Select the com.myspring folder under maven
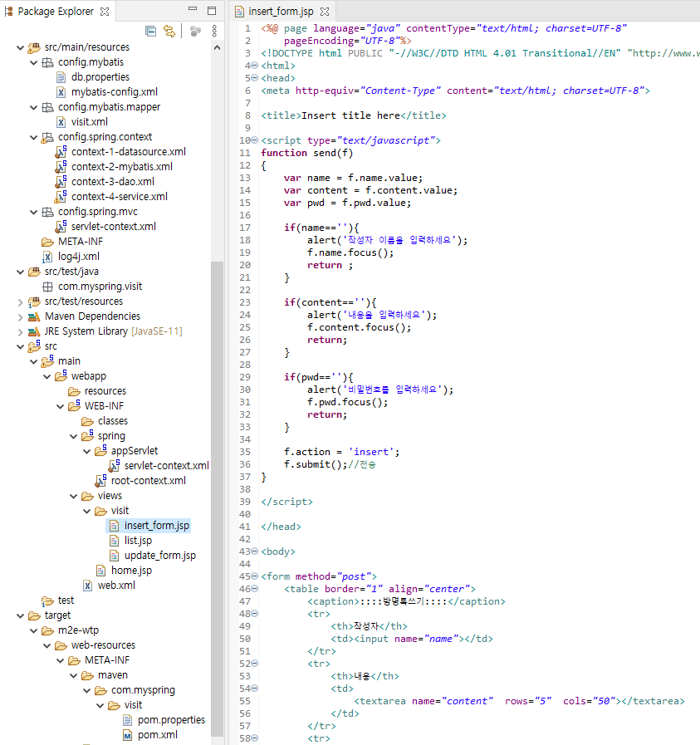700x745 pixels. (x=143, y=690)
